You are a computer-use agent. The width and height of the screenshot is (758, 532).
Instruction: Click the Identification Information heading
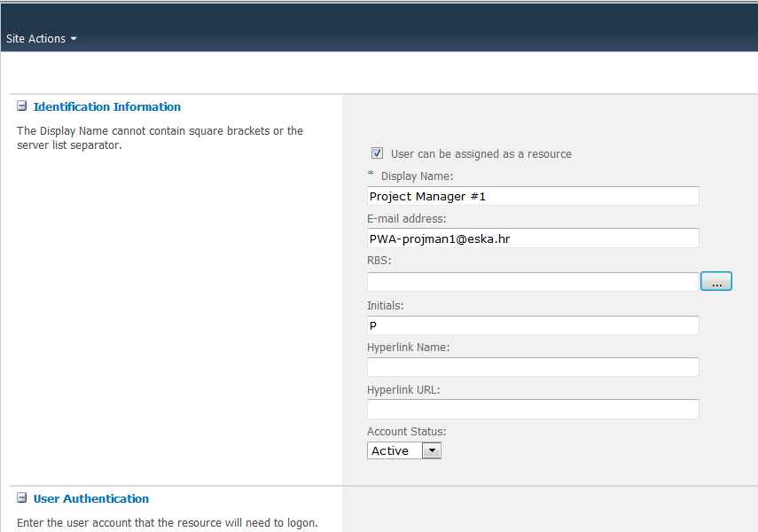106,106
